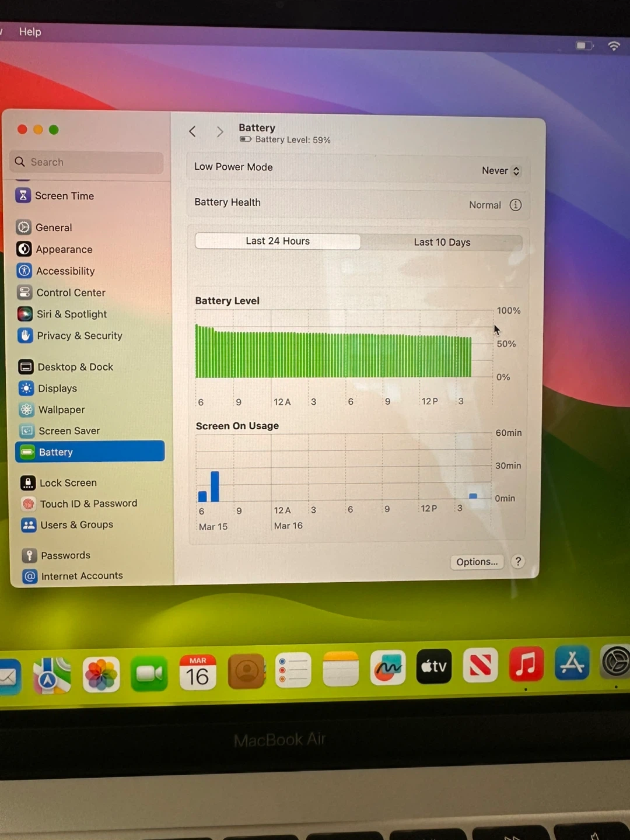Click the Screen Time sidebar icon

(23, 195)
